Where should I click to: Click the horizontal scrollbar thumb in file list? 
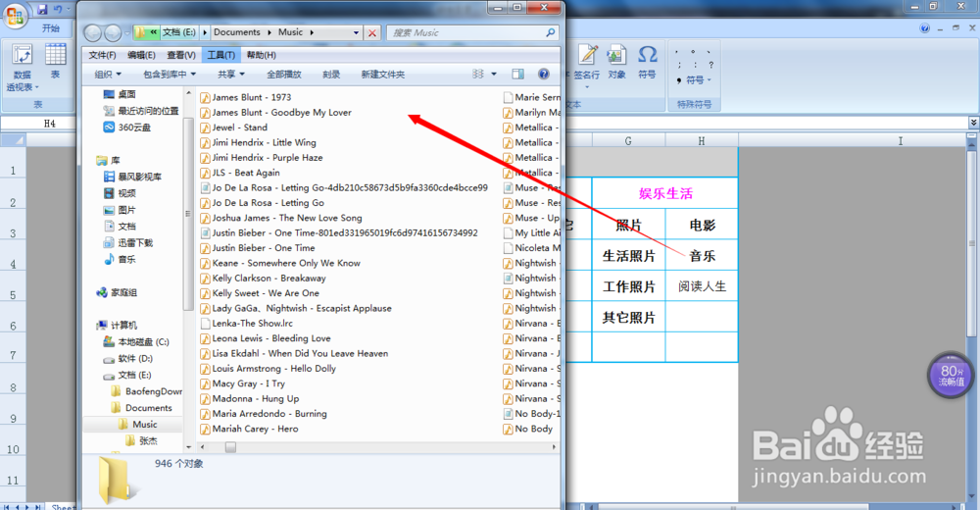[x=230, y=447]
